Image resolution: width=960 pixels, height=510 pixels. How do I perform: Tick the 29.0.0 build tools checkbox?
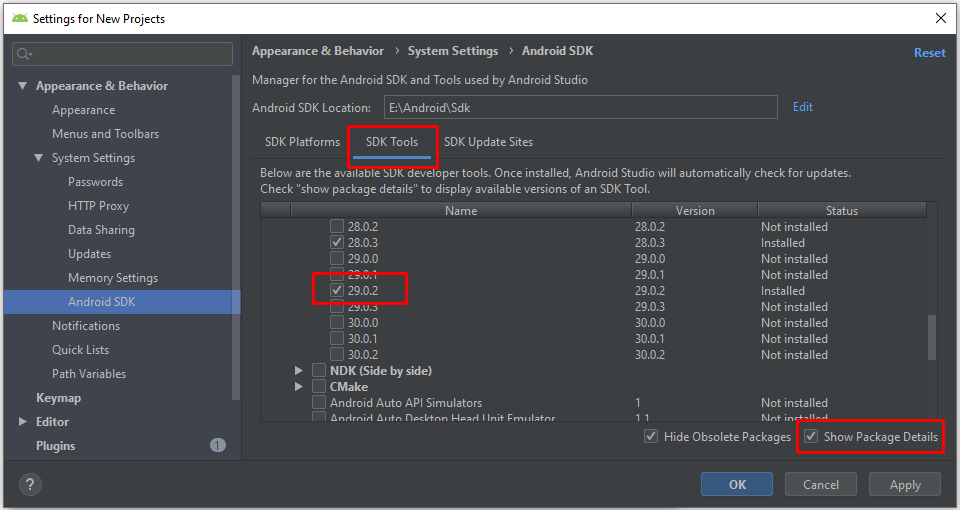coord(337,258)
